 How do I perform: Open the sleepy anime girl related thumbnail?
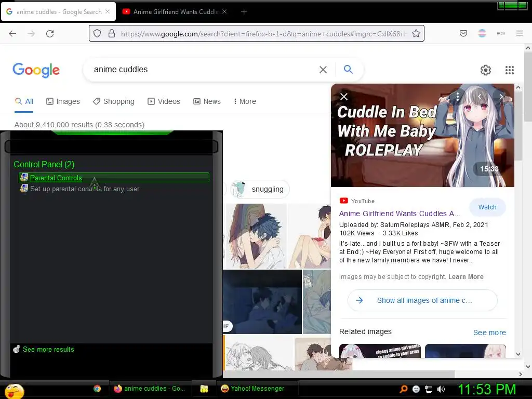380,351
